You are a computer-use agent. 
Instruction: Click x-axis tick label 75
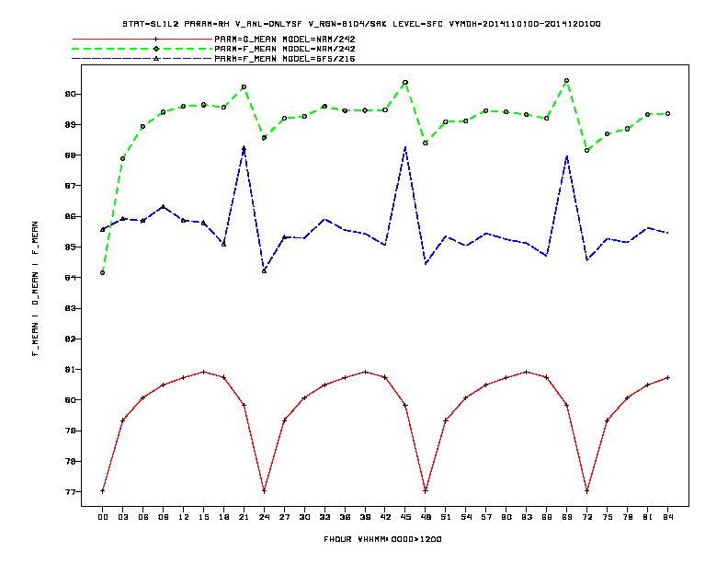608,517
